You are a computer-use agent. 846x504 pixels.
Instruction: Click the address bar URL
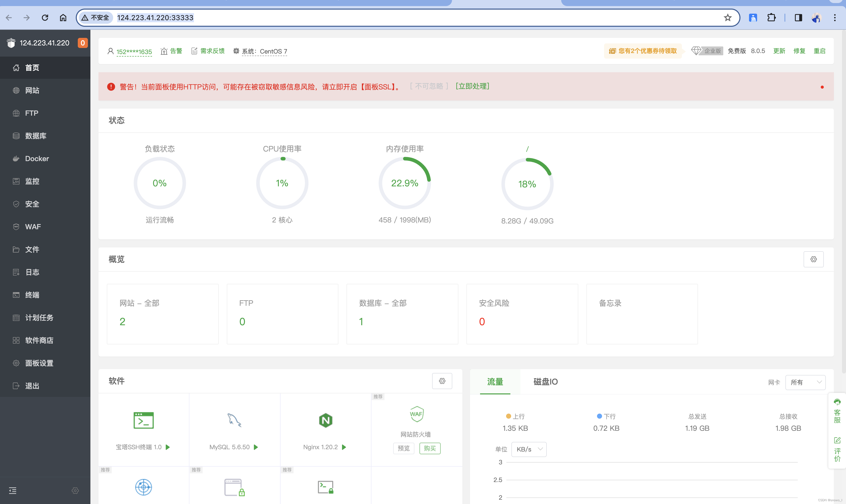(155, 18)
